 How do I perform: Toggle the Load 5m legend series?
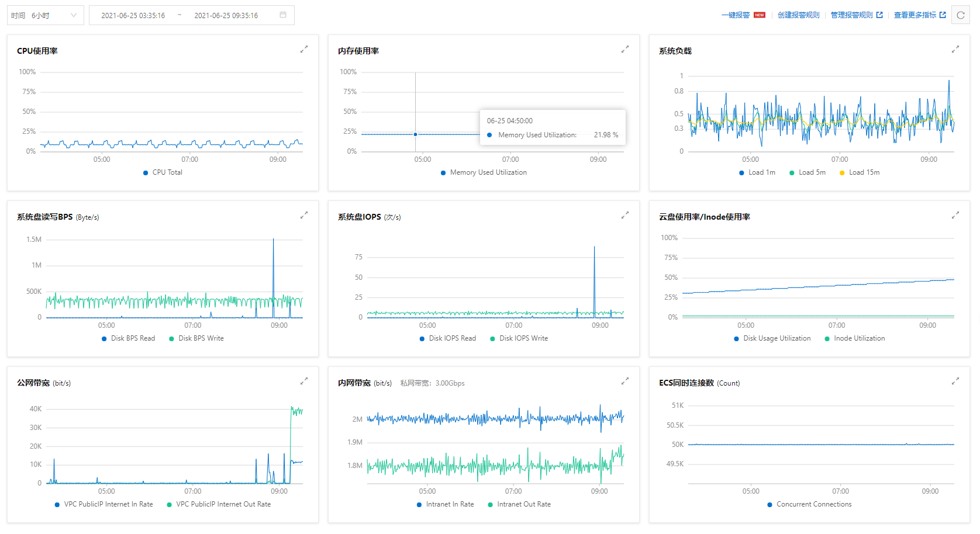(808, 172)
